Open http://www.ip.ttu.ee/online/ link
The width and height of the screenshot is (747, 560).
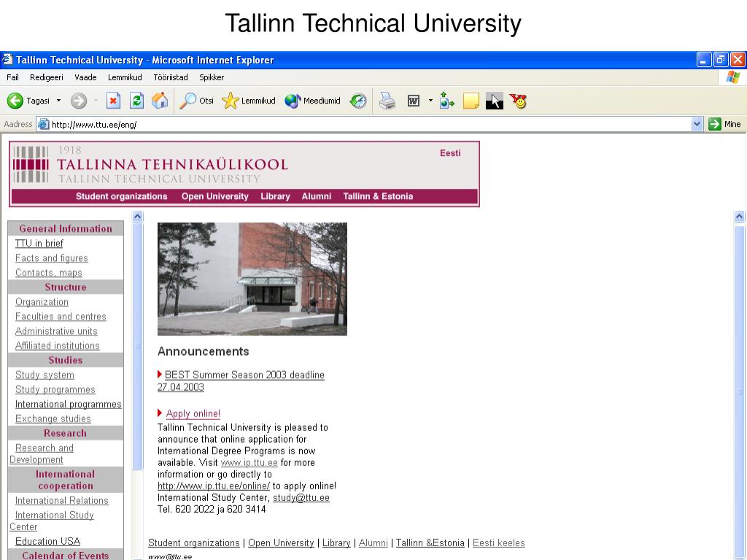coord(214,486)
